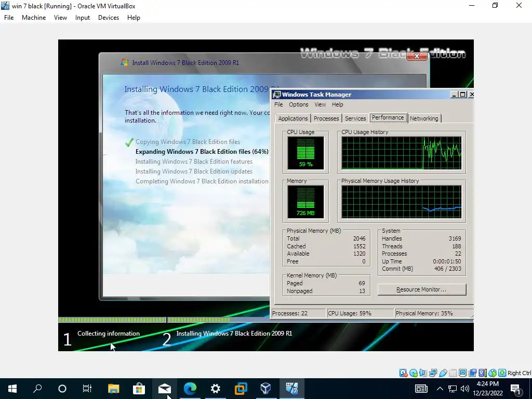532x399 pixels.
Task: Close the Install Windows 7 dialog
Action: tap(417, 56)
